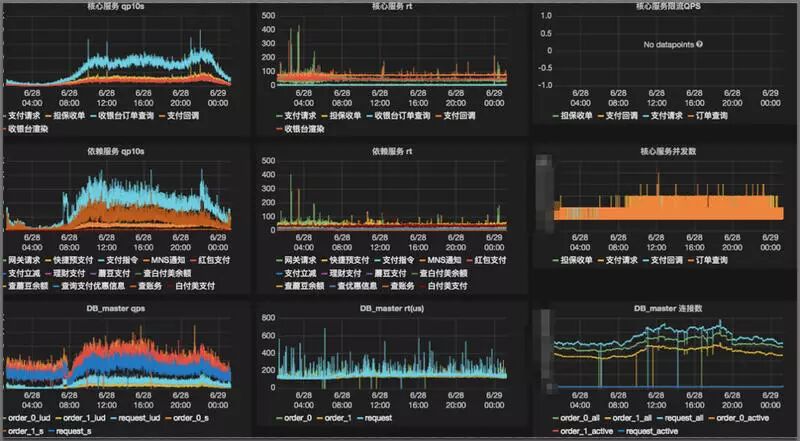
Task: Open the 核心服务限流QPS panel title menu
Action: pos(668,7)
